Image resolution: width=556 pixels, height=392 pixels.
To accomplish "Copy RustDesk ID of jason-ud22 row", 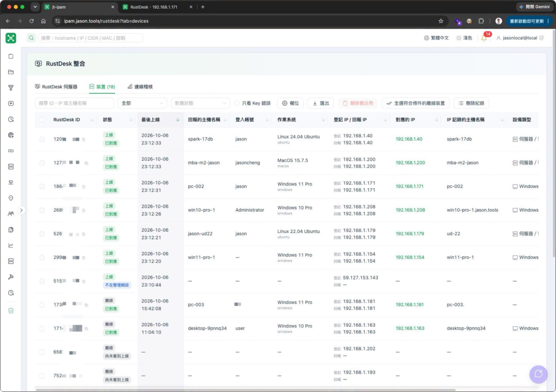I will (84, 234).
